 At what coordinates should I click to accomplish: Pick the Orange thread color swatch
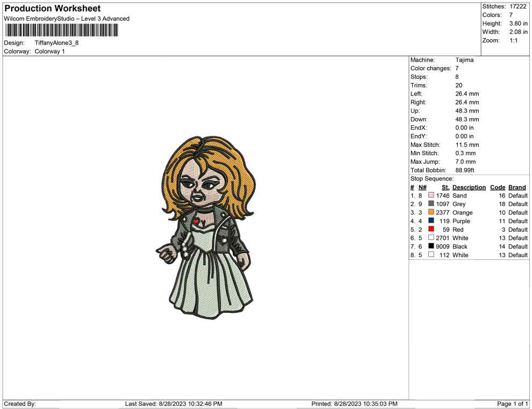431,213
